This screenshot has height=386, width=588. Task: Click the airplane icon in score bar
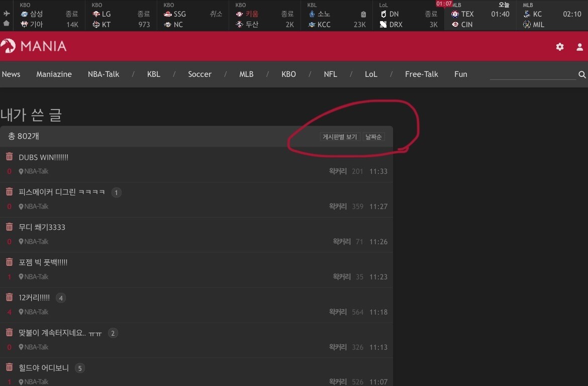click(x=7, y=14)
